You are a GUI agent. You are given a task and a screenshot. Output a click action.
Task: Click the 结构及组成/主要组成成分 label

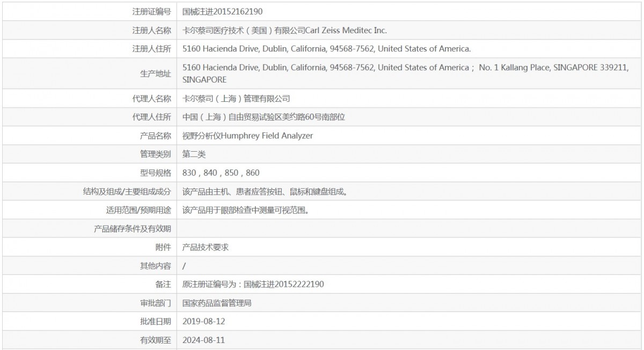click(x=127, y=191)
